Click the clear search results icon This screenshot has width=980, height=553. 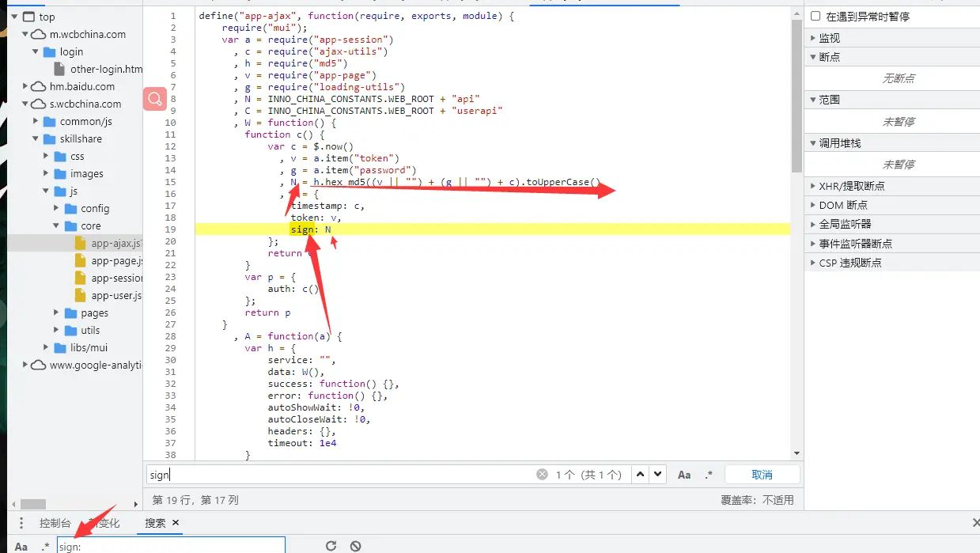click(x=356, y=546)
